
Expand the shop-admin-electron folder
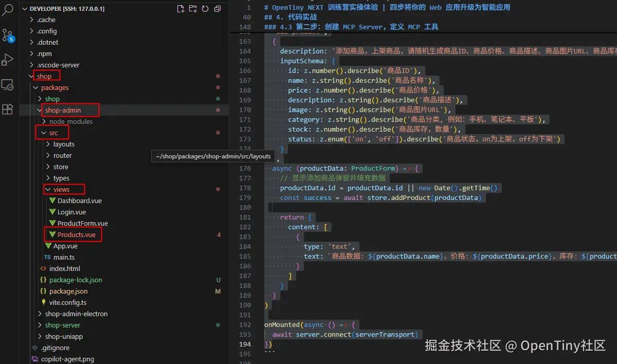click(x=40, y=314)
